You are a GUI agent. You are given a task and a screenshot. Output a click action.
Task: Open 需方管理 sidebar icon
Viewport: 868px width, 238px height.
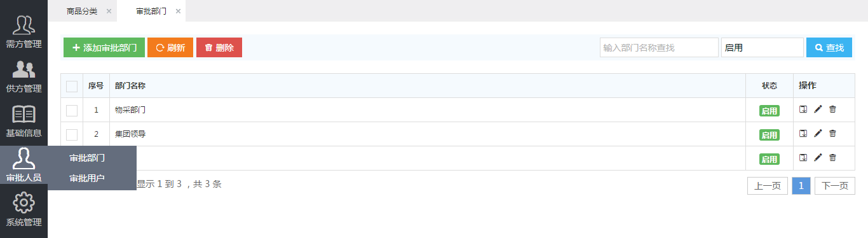tap(24, 25)
